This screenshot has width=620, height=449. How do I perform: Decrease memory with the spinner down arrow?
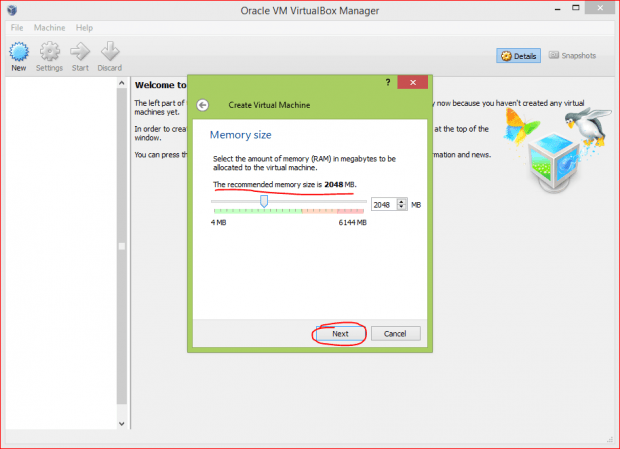(x=402, y=208)
